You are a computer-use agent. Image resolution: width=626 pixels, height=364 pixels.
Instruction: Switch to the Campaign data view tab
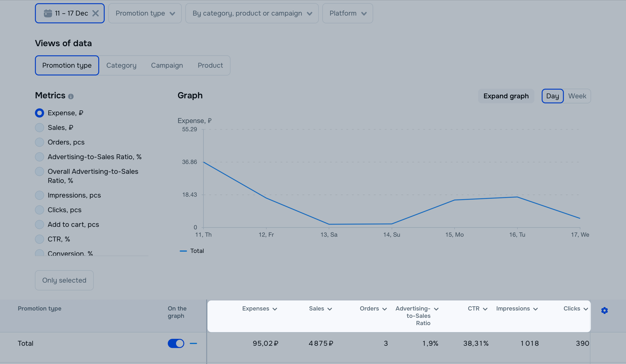pos(167,65)
